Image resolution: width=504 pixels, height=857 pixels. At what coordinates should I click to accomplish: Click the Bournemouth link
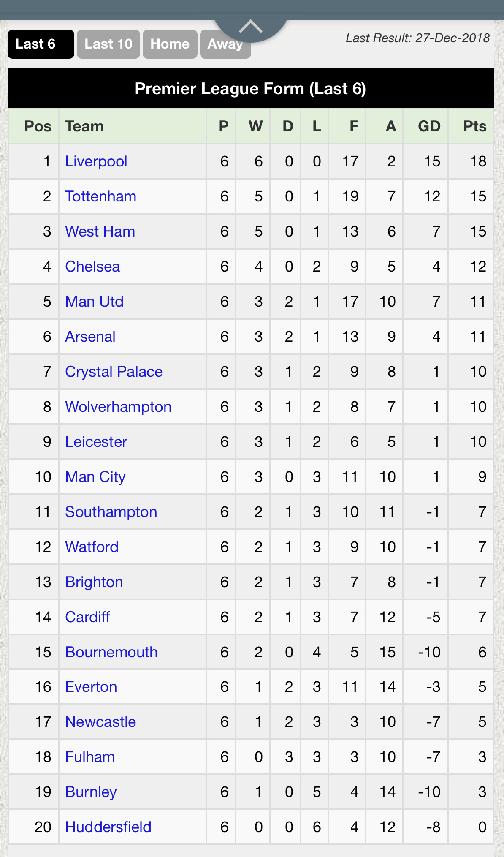point(111,652)
